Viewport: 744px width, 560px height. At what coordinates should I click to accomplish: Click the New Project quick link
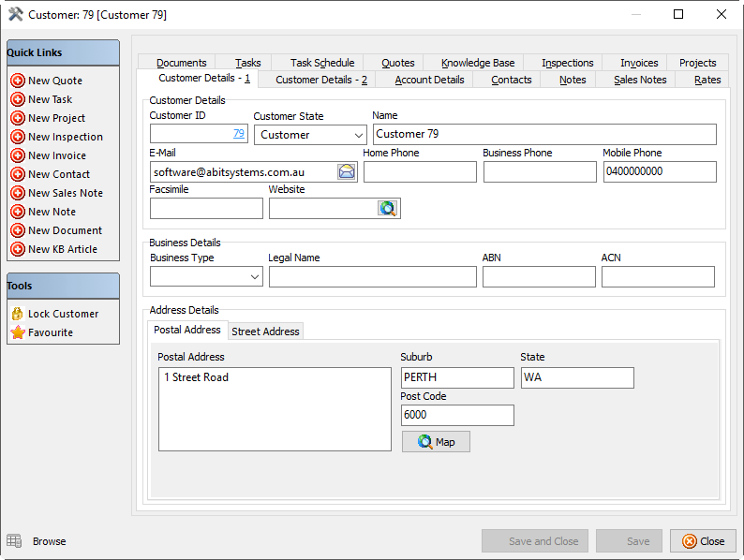(56, 118)
